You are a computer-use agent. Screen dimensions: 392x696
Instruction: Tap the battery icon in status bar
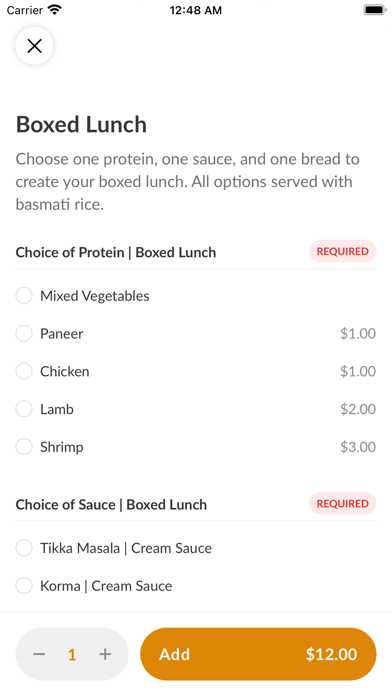[375, 10]
